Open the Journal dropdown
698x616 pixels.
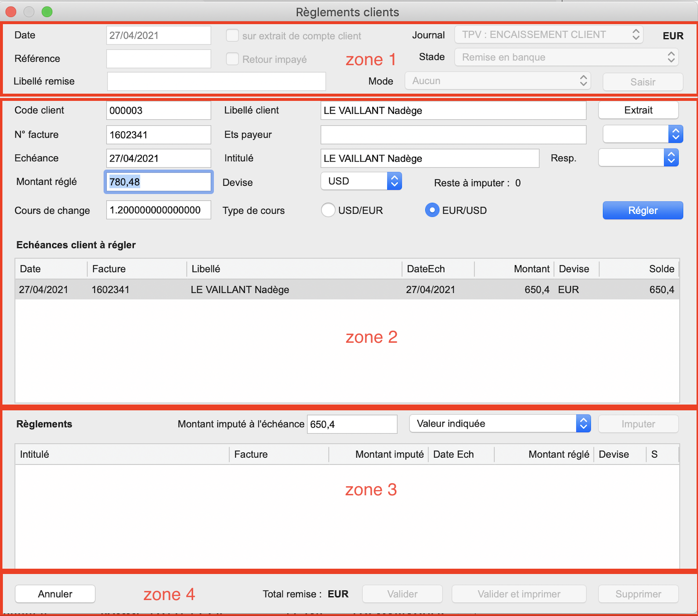549,35
